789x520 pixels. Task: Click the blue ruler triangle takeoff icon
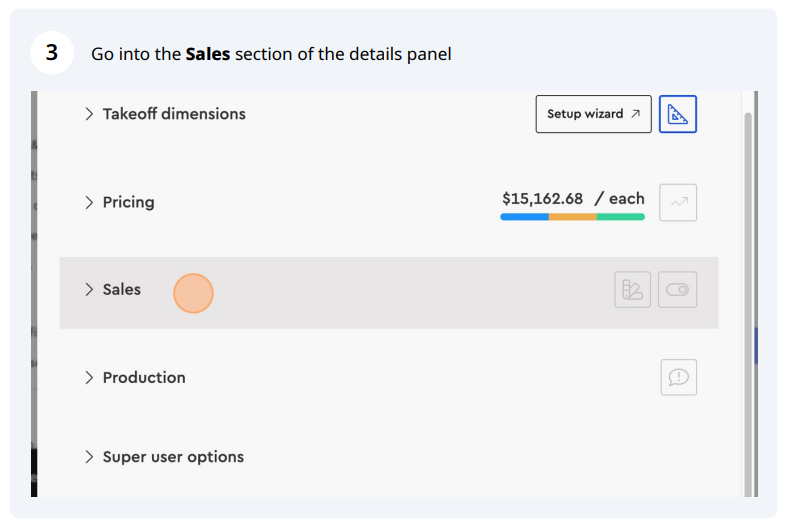click(x=677, y=114)
